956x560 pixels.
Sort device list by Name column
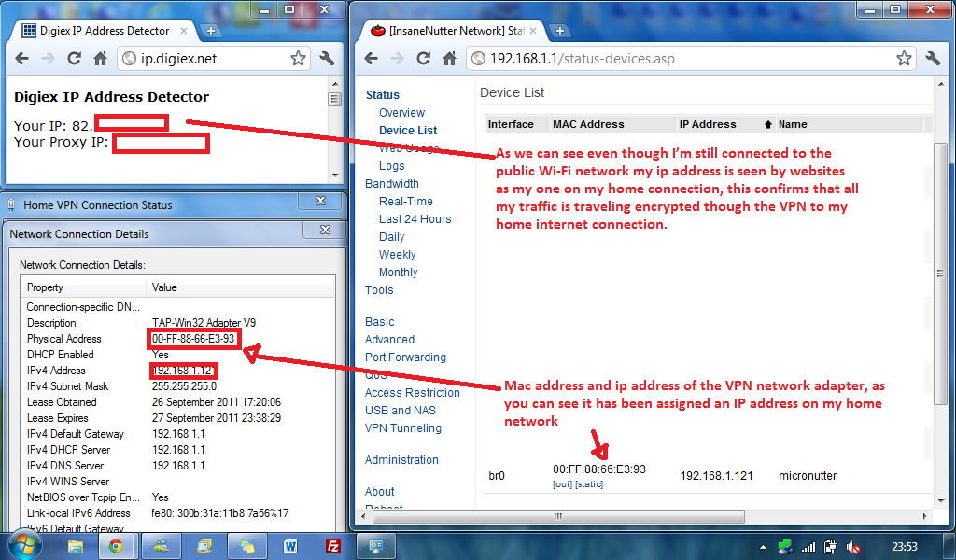[850, 124]
